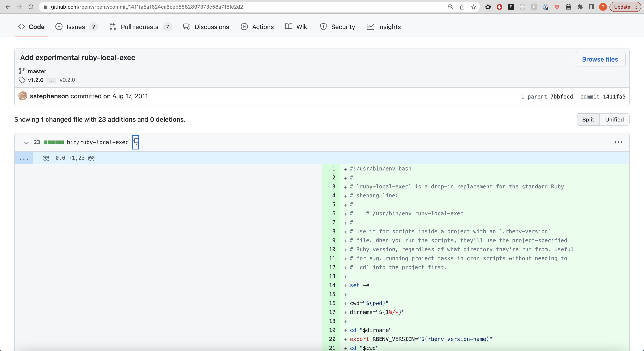Open the Actions tab
The width and height of the screenshot is (644, 351).
coord(257,27)
